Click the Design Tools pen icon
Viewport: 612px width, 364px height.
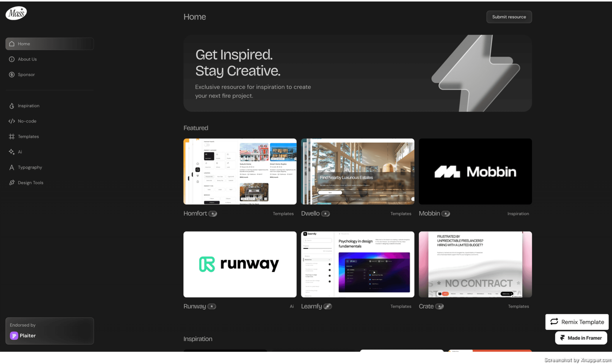point(12,182)
